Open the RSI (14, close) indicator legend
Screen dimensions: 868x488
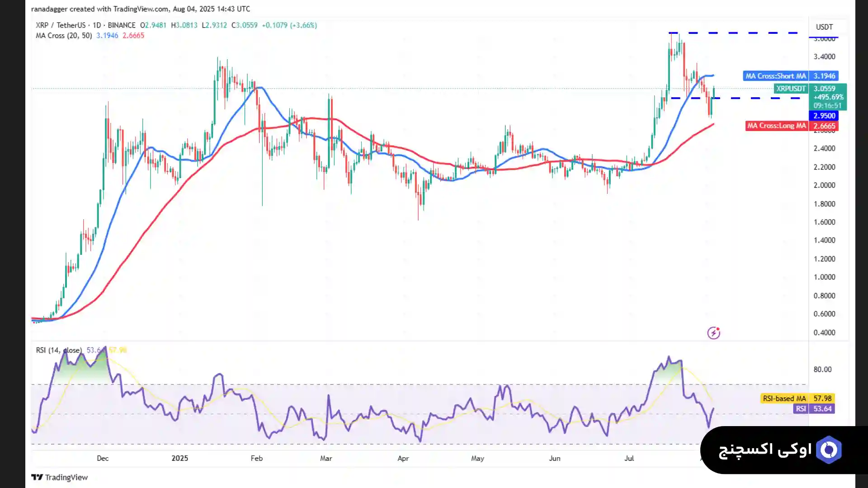tap(59, 350)
